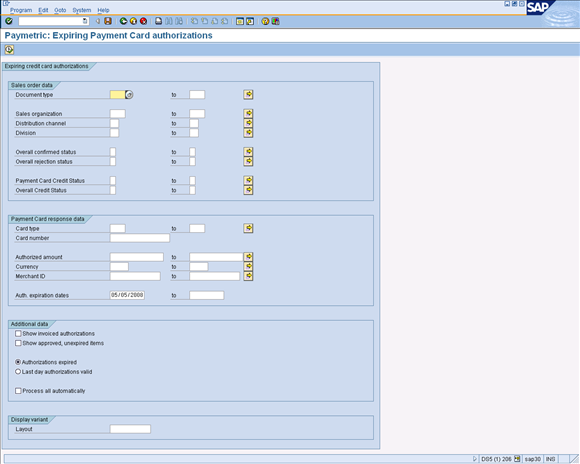Image resolution: width=580 pixels, height=464 pixels.
Task: Open the System menu
Action: pos(82,10)
